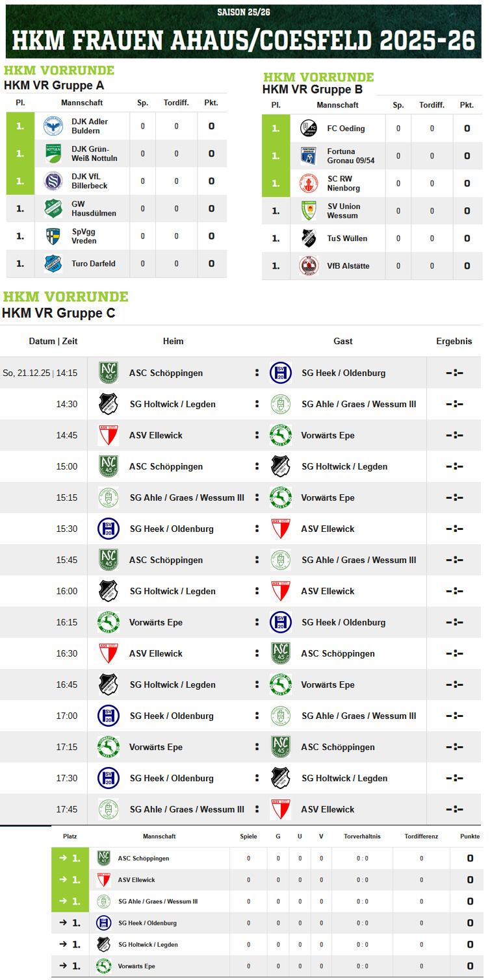
Task: Open the guest team name in the 16:30 match
Action: pyautogui.click(x=337, y=653)
